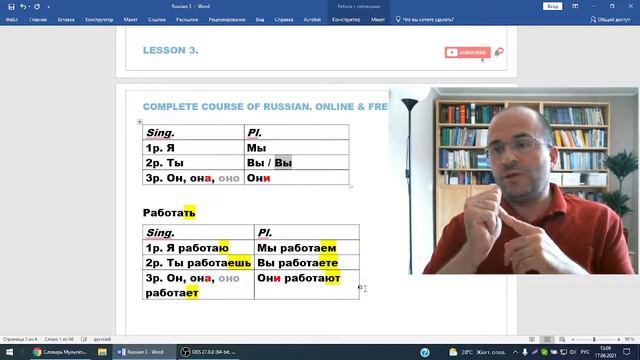Switch to the Справка ribbon tab
640x360 pixels.
(284, 20)
